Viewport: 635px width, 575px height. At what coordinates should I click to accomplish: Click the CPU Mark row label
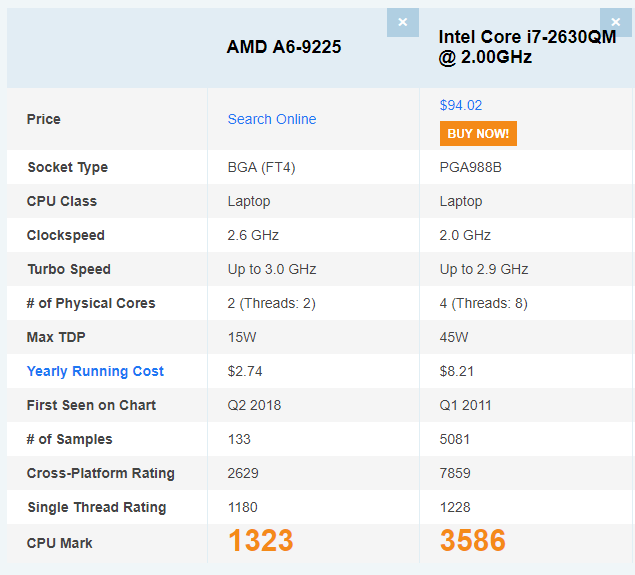coord(60,543)
